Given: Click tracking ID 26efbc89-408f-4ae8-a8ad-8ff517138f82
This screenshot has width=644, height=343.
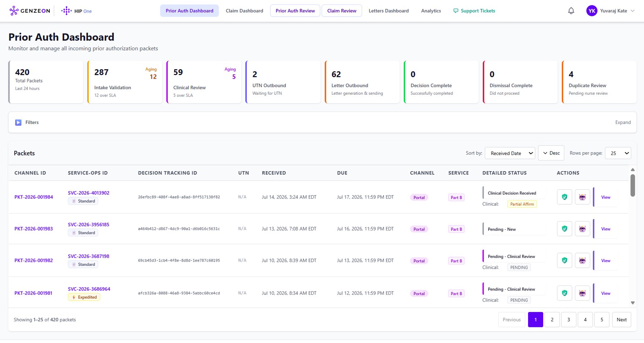Looking at the screenshot, I should click(179, 197).
